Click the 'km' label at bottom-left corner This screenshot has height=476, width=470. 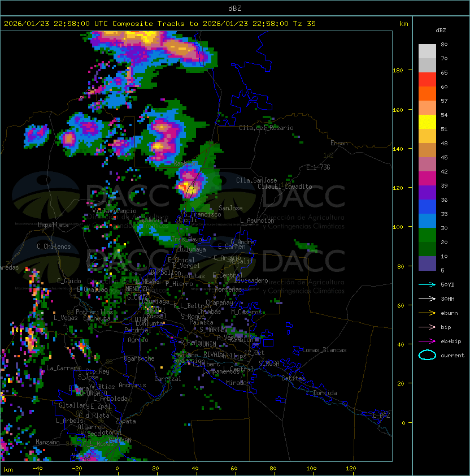point(8,470)
